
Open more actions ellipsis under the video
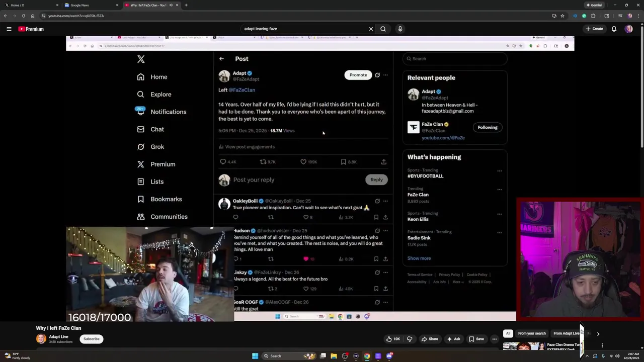point(494,339)
